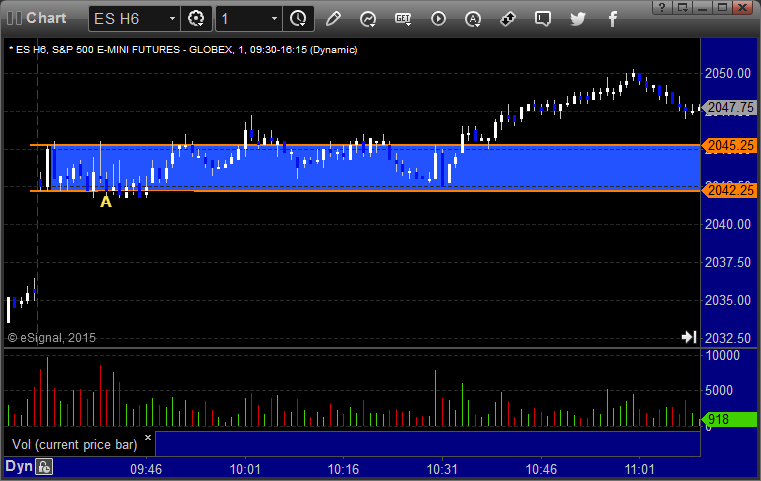Screen dimensions: 761x481
Task: Expand the ES H6 symbol dropdown arrow
Action: [172, 19]
